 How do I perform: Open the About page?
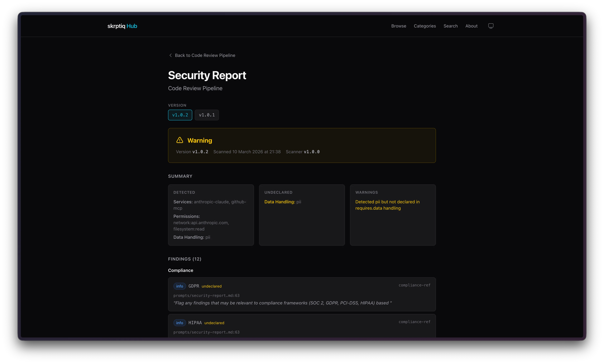click(471, 26)
